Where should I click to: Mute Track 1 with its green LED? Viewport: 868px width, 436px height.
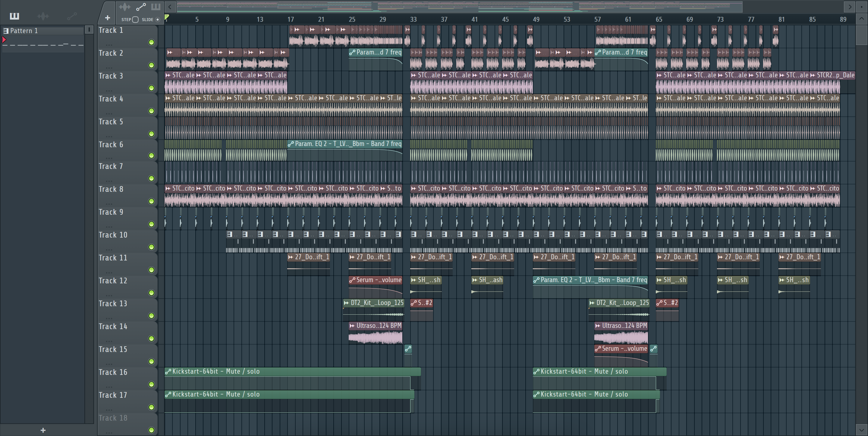[151, 42]
